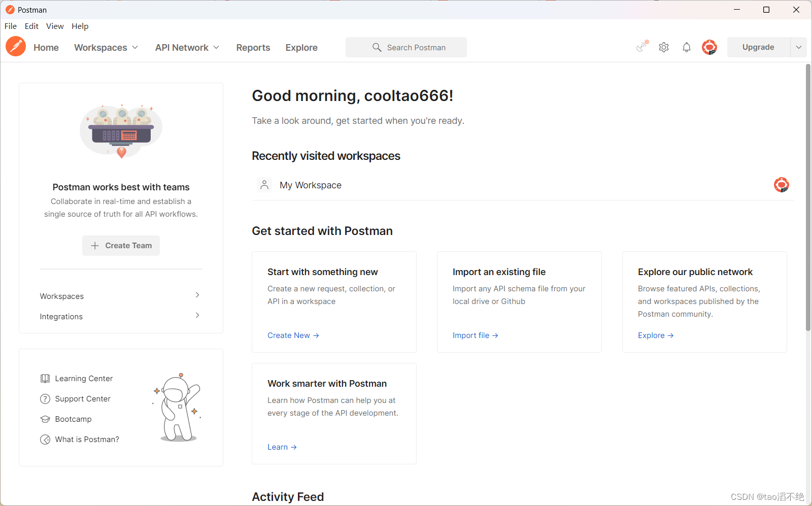
Task: Click the Upgrade button
Action: pyautogui.click(x=758, y=47)
